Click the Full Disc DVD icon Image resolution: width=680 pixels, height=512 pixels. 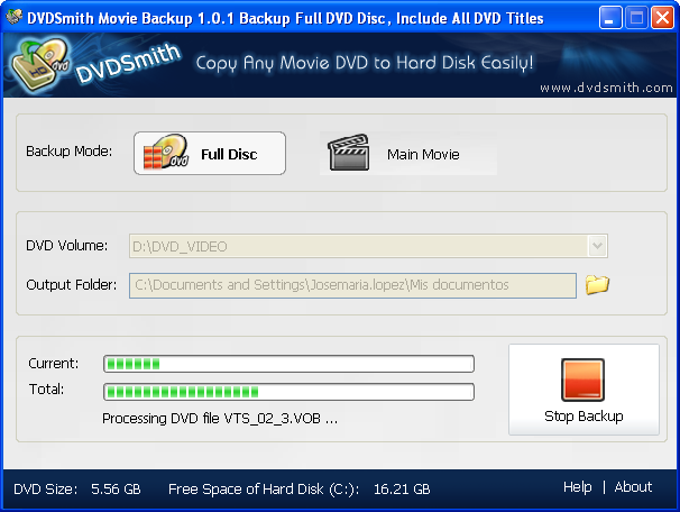[166, 152]
